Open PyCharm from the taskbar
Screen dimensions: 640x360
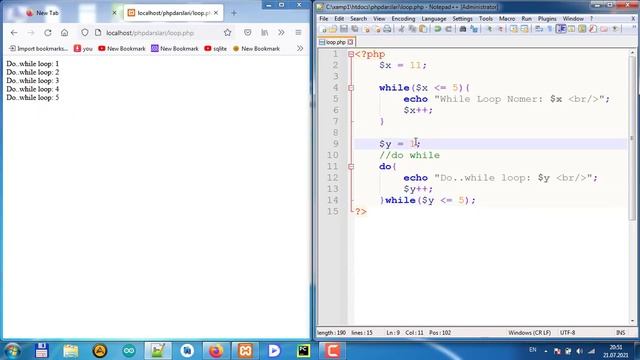(x=303, y=351)
